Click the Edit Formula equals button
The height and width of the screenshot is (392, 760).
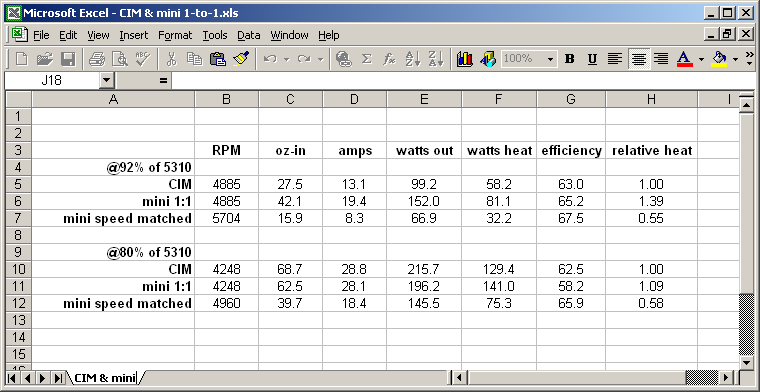click(163, 80)
